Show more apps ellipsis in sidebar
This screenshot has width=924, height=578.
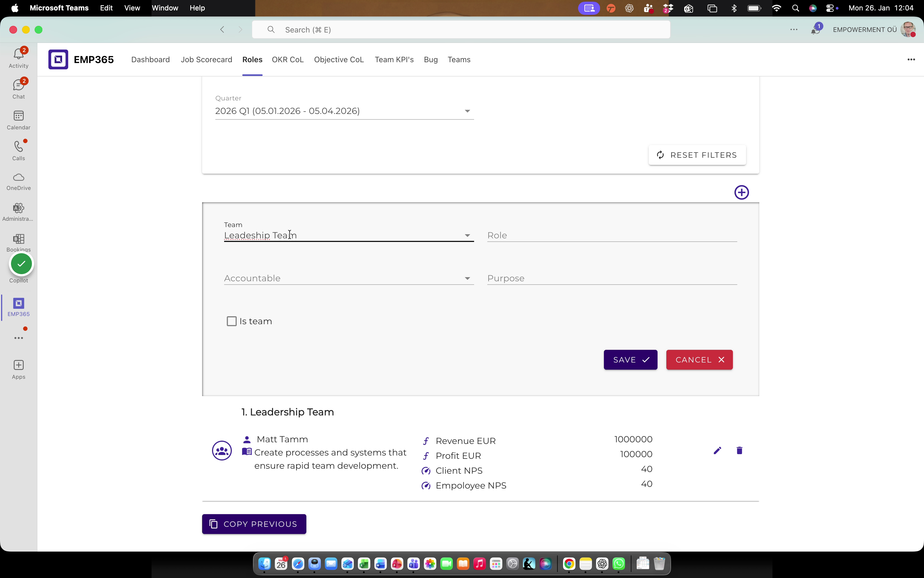tap(18, 338)
